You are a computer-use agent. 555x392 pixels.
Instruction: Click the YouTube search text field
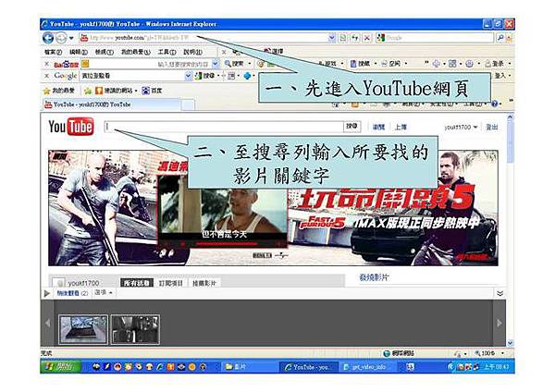[x=223, y=127]
